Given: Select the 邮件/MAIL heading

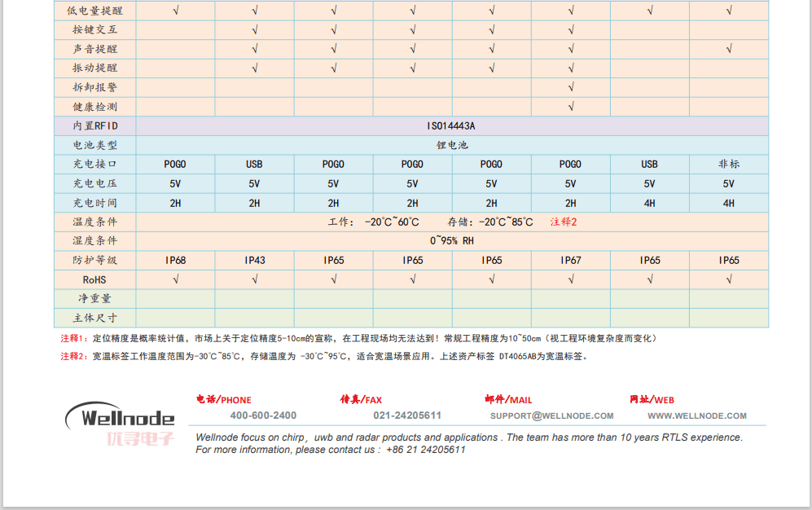Looking at the screenshot, I should (x=508, y=399).
